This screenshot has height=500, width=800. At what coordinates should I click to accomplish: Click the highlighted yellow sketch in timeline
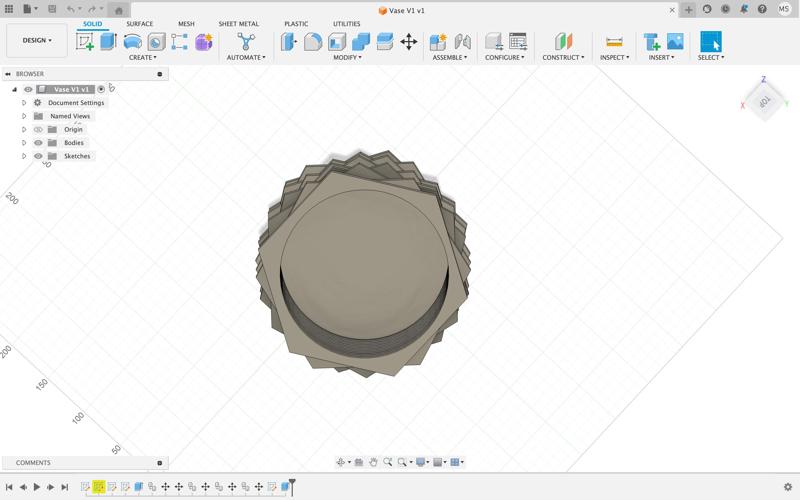pos(99,487)
